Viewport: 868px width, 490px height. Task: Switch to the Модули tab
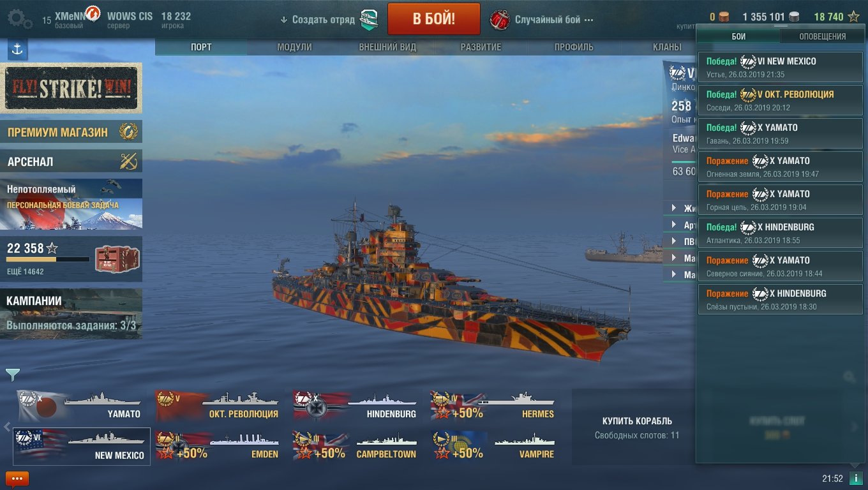coord(294,47)
